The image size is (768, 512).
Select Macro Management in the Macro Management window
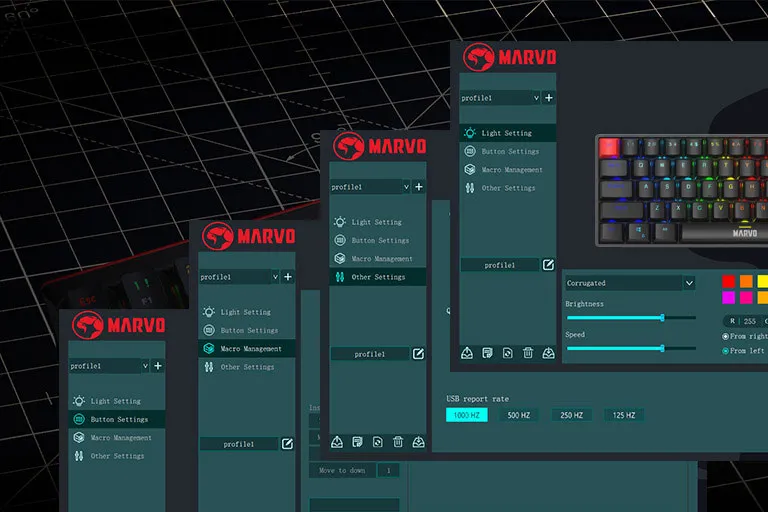pos(247,348)
